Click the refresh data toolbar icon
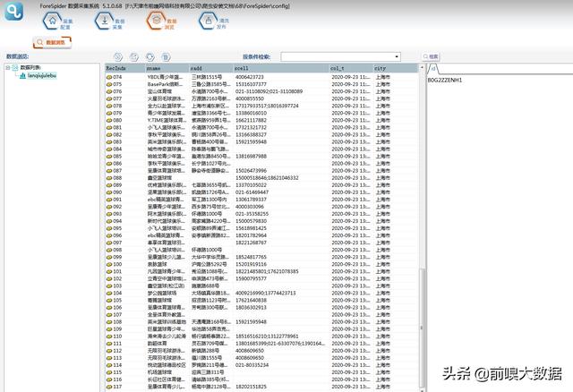The height and width of the screenshot is (392, 573). coord(150,57)
